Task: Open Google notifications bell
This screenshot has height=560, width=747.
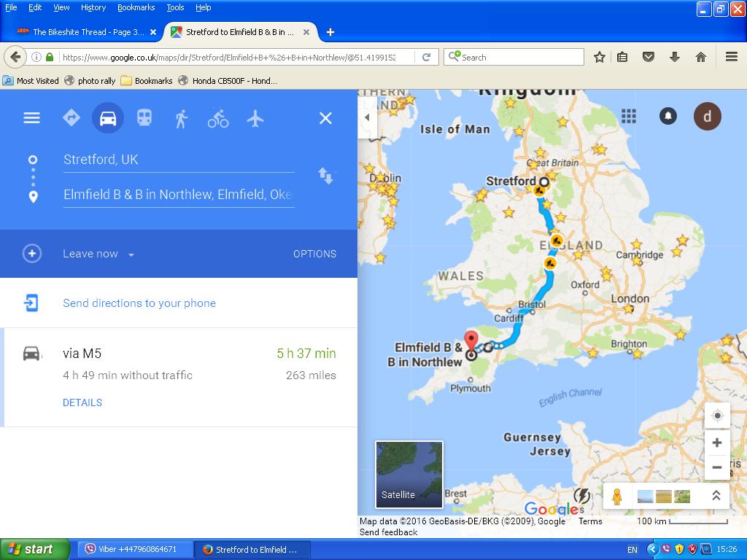Action: coord(668,116)
